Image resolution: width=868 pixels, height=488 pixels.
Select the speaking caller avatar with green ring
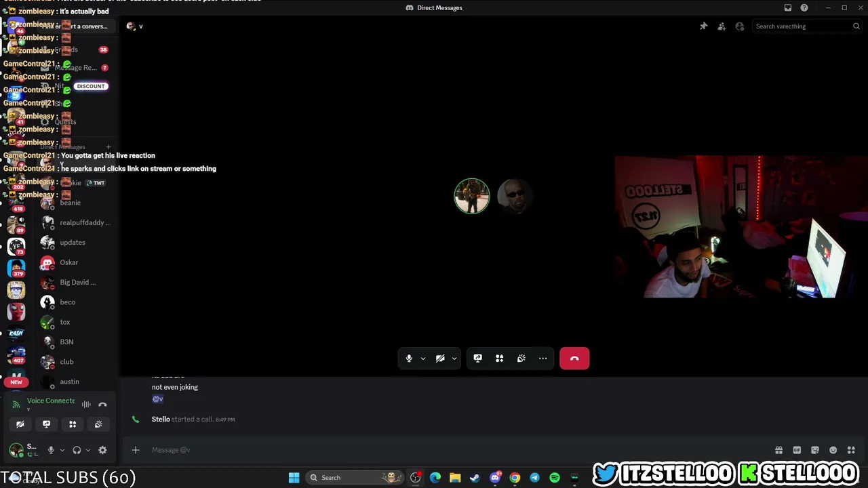(x=472, y=196)
